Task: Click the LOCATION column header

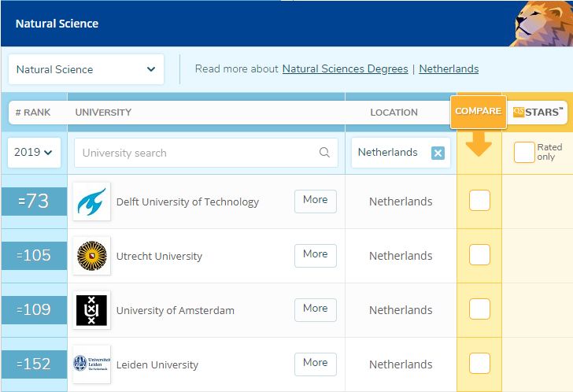Action: click(394, 112)
